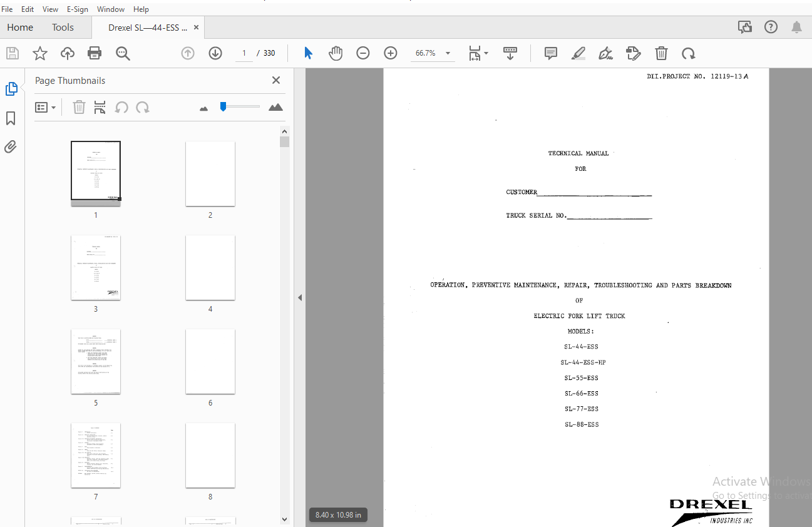Upload file to cloud icon

pos(68,53)
